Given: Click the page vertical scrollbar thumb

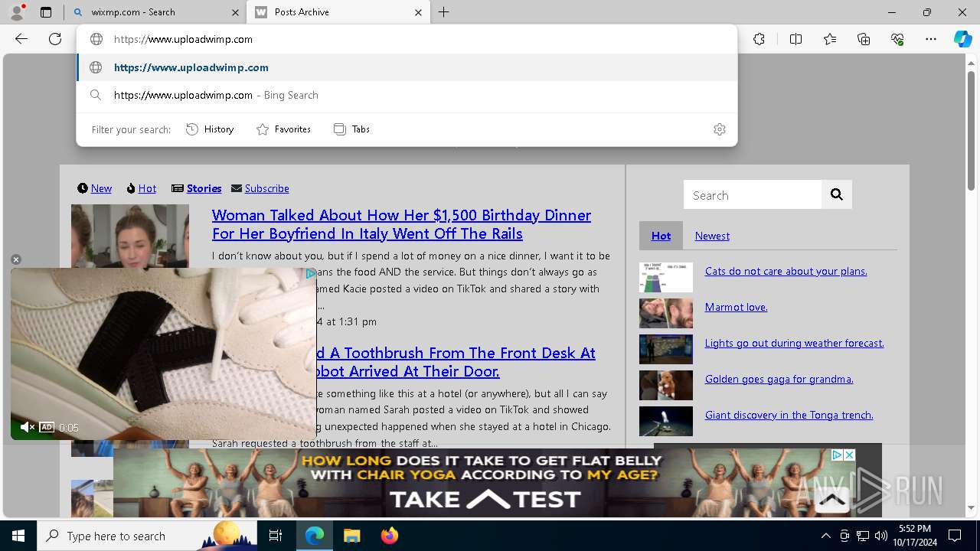Looking at the screenshot, I should click(971, 130).
